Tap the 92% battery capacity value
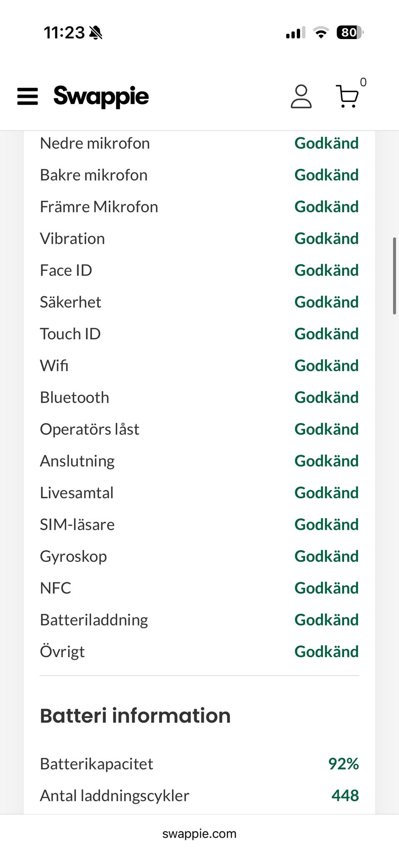The image size is (399, 868). coord(343,764)
